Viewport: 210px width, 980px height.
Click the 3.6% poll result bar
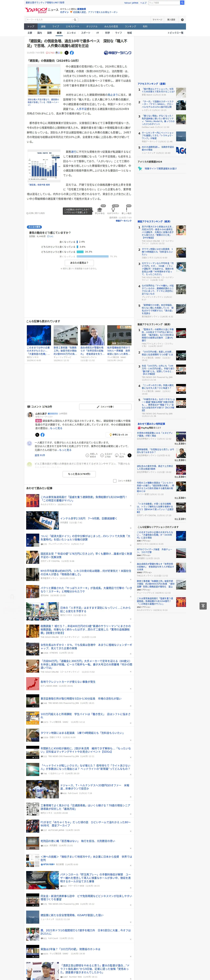pyautogui.click(x=77, y=247)
